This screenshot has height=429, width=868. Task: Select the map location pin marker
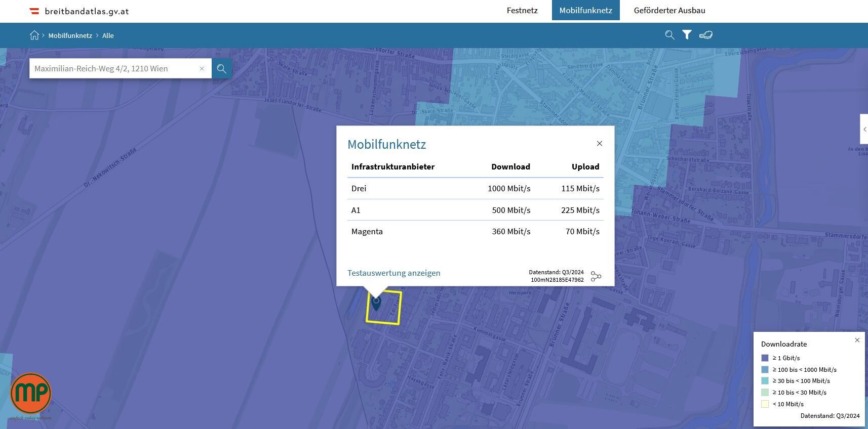pyautogui.click(x=376, y=303)
